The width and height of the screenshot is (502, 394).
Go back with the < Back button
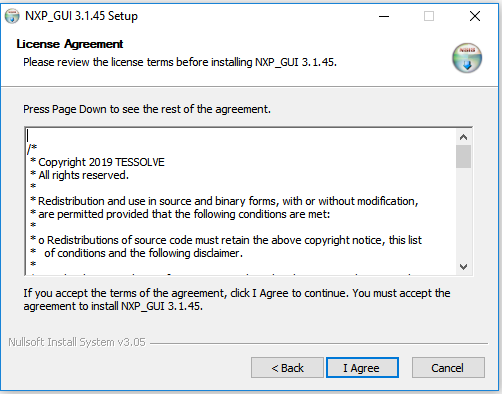point(287,368)
